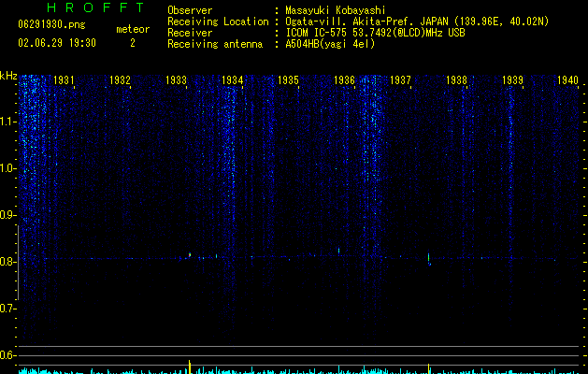588x374 pixels.
Task: Click the yellow detection spike below 1933 in the power graph
Action: point(190,367)
